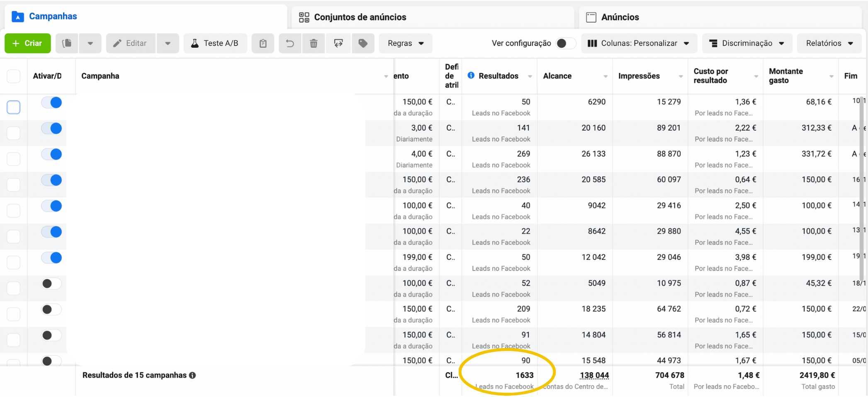Turn on the campaign with 209 results
This screenshot has height=397, width=868.
(51, 309)
